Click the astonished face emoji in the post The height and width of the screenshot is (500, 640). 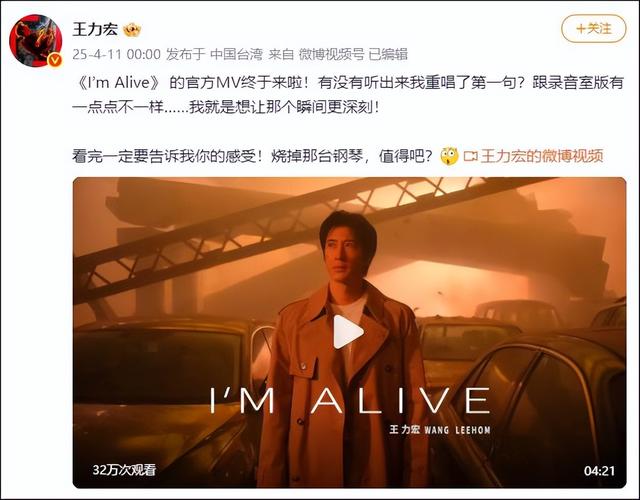[x=449, y=156]
